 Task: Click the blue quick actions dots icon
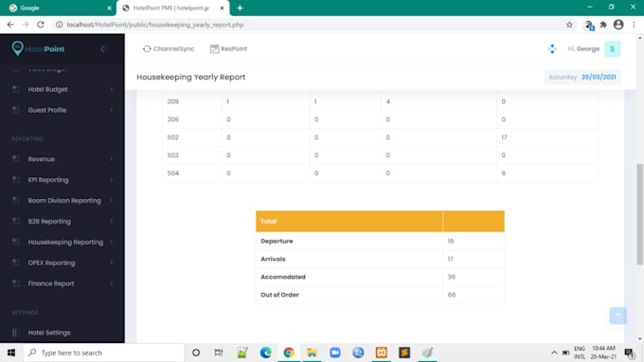click(x=552, y=49)
